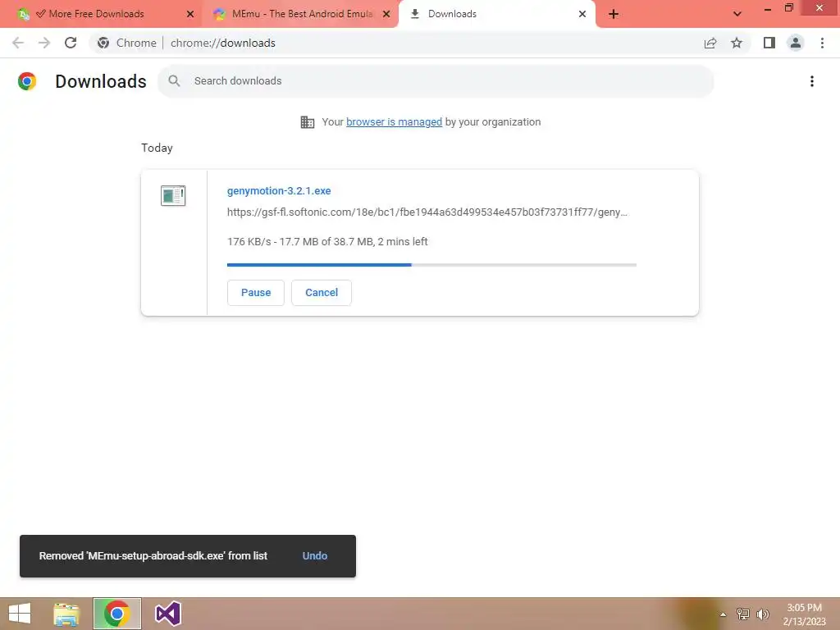840x630 pixels.
Task: Open the browser is managed link
Action: click(394, 122)
